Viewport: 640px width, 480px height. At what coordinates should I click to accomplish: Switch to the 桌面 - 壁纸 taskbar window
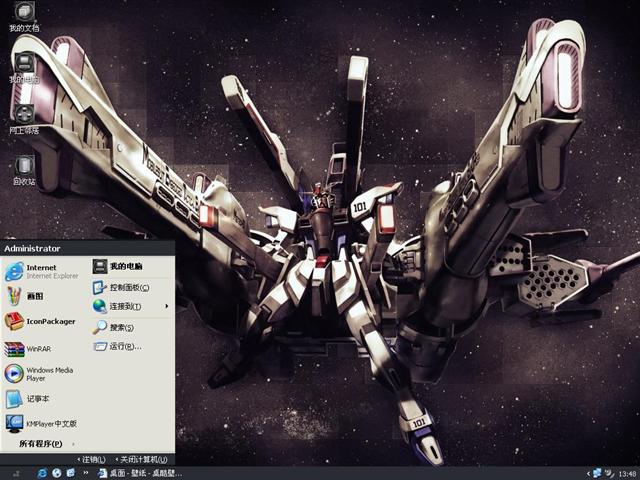140,473
